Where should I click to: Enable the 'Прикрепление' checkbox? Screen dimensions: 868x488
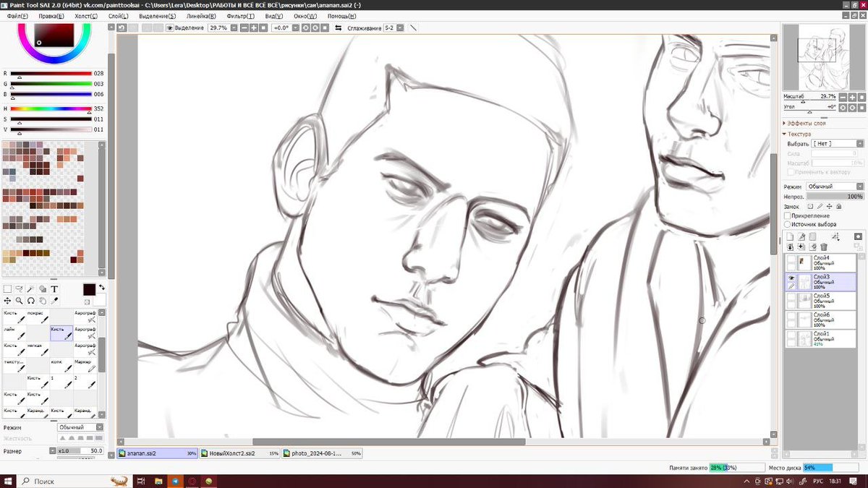(x=788, y=215)
